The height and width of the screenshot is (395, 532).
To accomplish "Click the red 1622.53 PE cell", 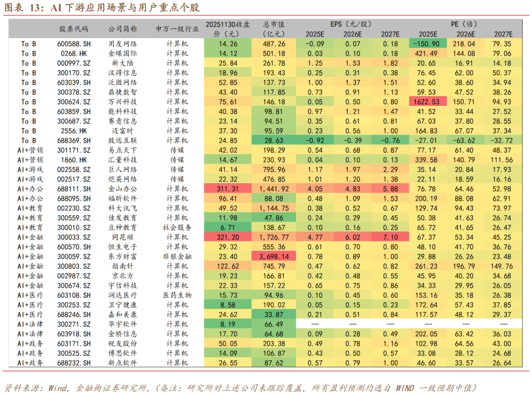I will 428,101.
